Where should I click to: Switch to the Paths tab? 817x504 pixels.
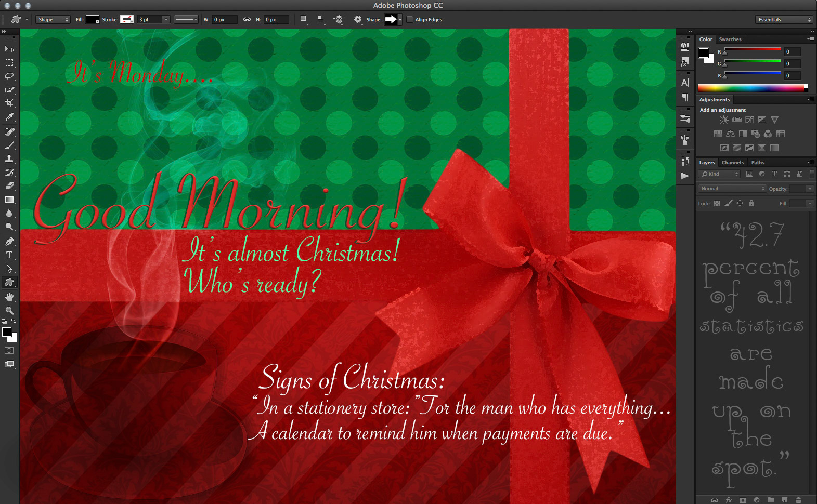758,163
